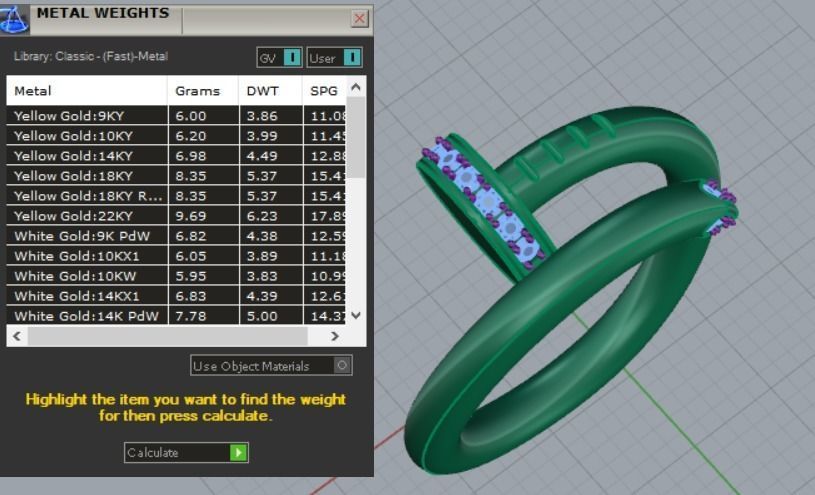Click the horizontal scroll left arrow
The image size is (815, 495).
click(x=17, y=336)
